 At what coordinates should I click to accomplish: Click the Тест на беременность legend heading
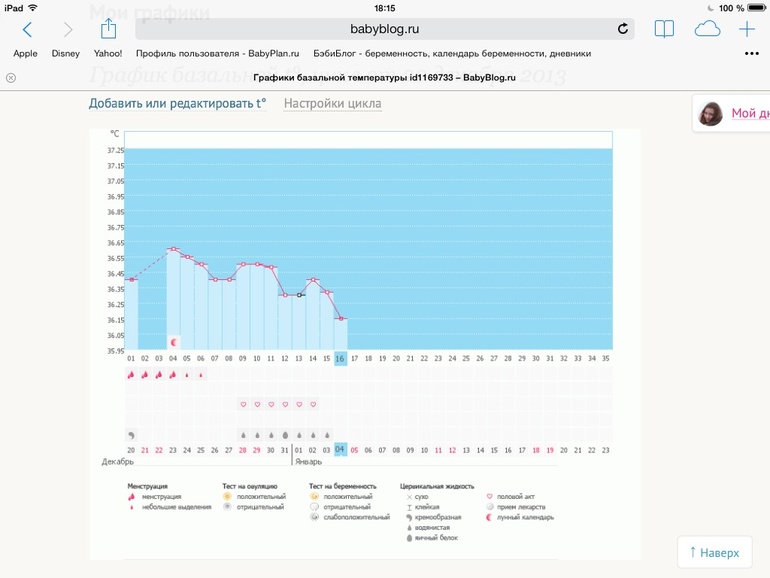[343, 486]
